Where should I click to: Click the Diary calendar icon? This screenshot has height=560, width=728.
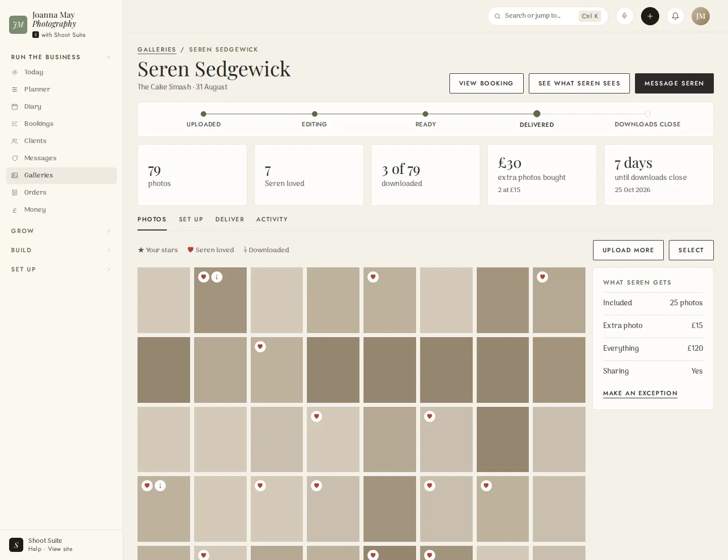point(15,107)
